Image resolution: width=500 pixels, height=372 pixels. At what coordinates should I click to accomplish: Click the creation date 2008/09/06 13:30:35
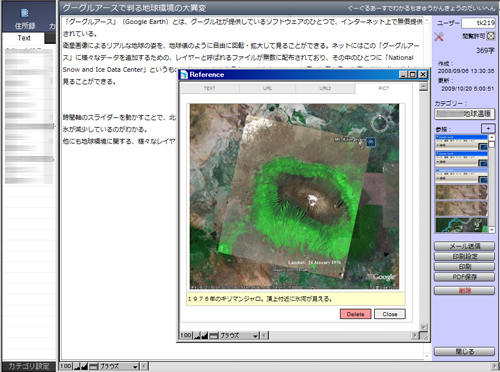[466, 71]
